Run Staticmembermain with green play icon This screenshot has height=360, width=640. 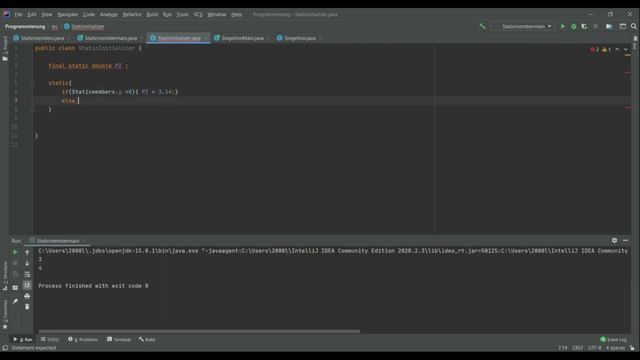tap(563, 26)
